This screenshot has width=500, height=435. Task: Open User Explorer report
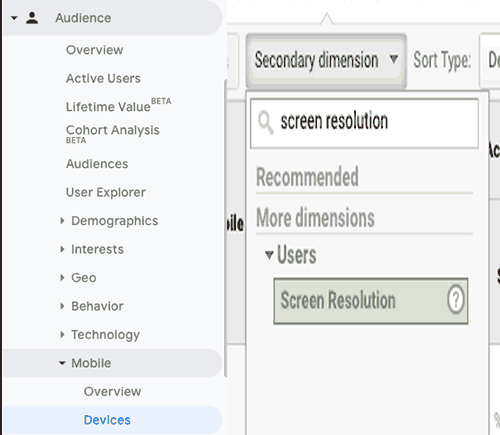coord(106,192)
